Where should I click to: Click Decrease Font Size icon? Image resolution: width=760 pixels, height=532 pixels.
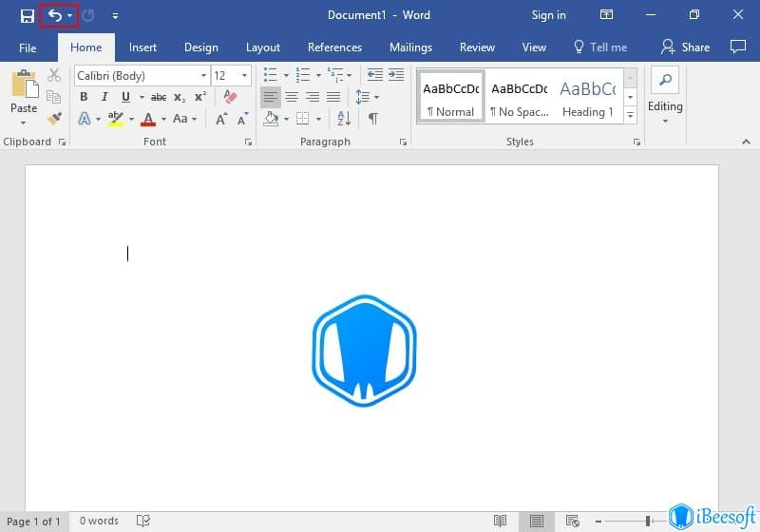pos(242,119)
